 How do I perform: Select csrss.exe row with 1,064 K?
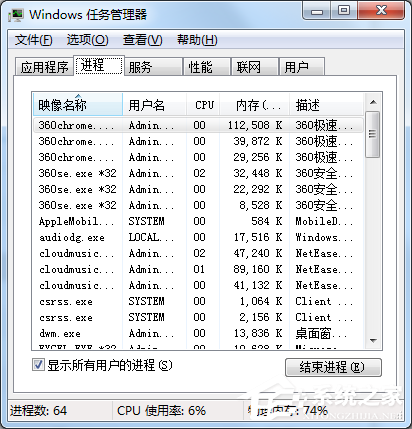click(x=198, y=301)
